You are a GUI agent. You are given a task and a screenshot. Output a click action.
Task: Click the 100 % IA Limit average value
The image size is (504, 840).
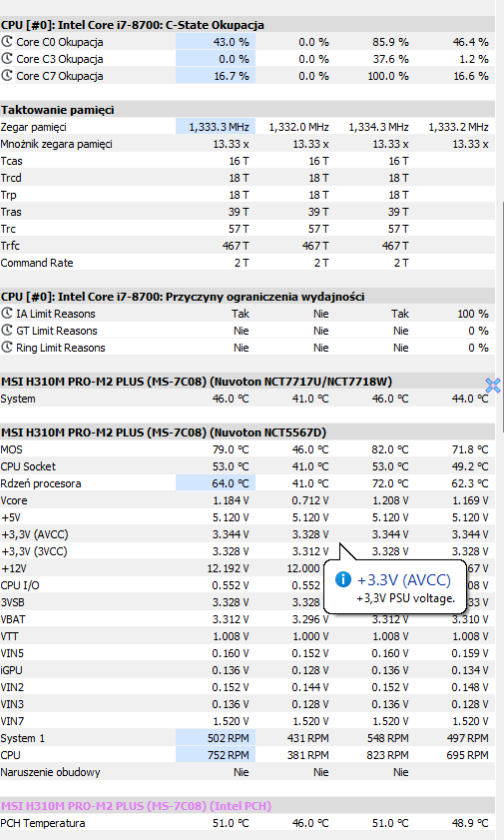(x=473, y=314)
